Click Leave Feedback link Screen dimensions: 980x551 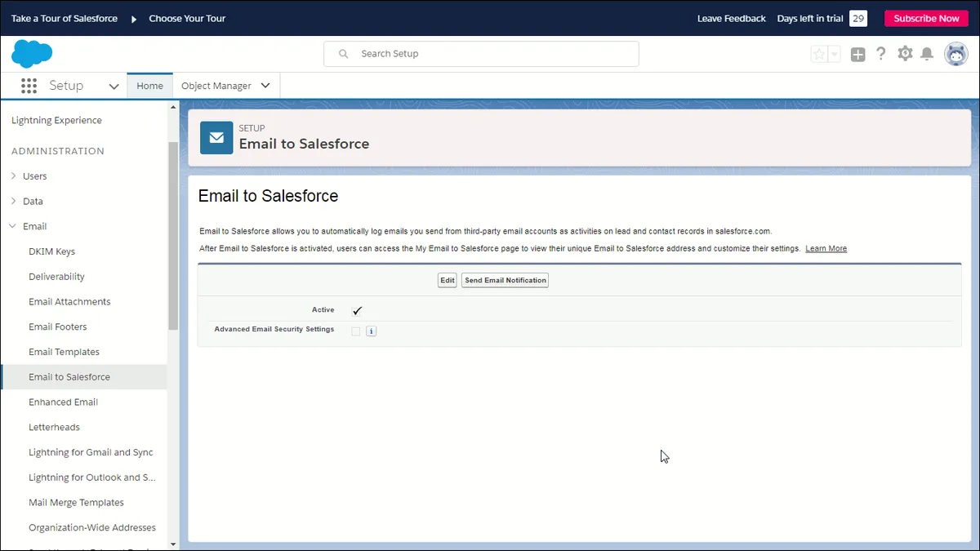tap(732, 19)
